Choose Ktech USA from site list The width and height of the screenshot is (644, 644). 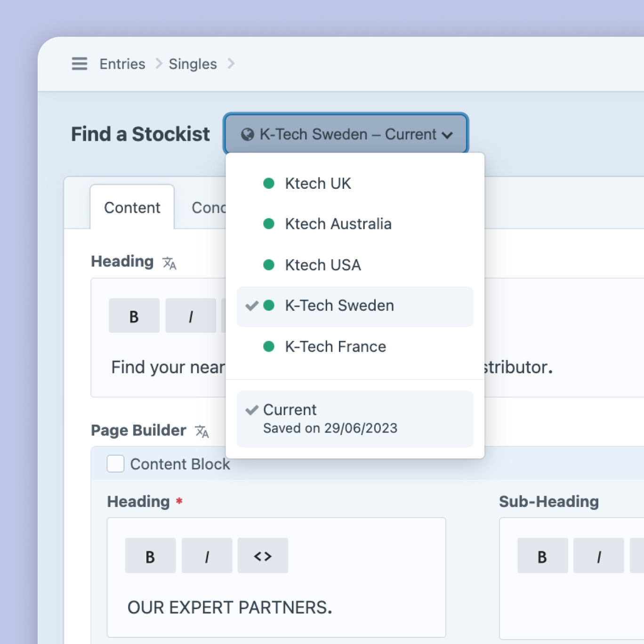(x=355, y=265)
